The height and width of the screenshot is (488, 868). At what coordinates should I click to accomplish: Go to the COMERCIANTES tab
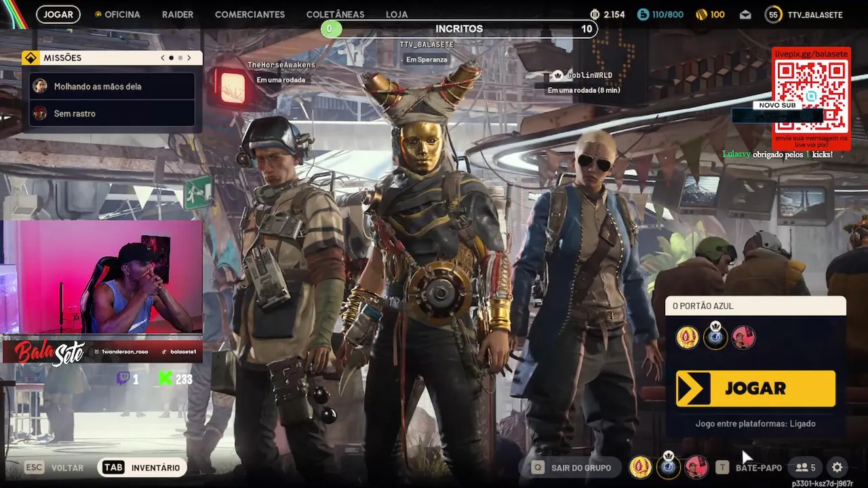(x=250, y=14)
